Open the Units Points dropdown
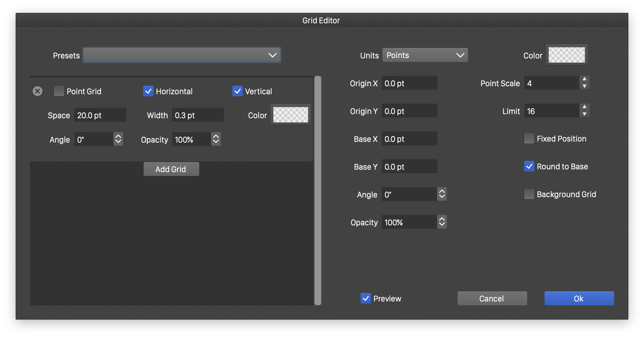The image size is (644, 338). pos(425,55)
